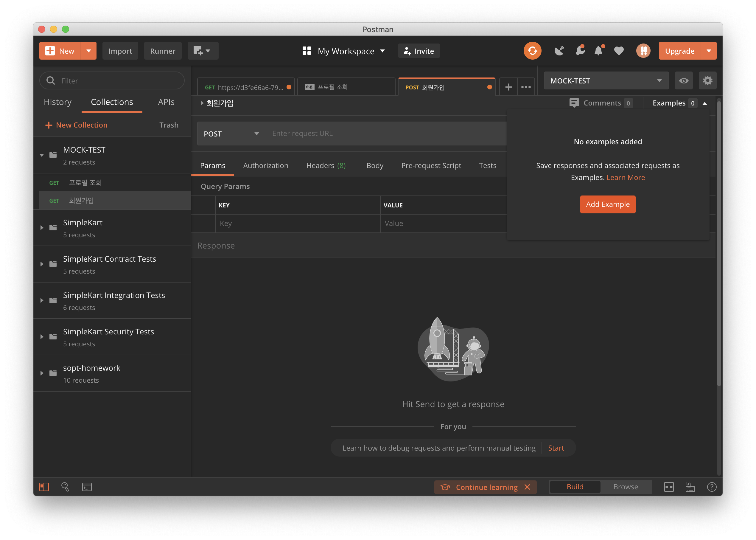
Task: Hide sidebar using bottom-left toggle
Action: pos(44,487)
